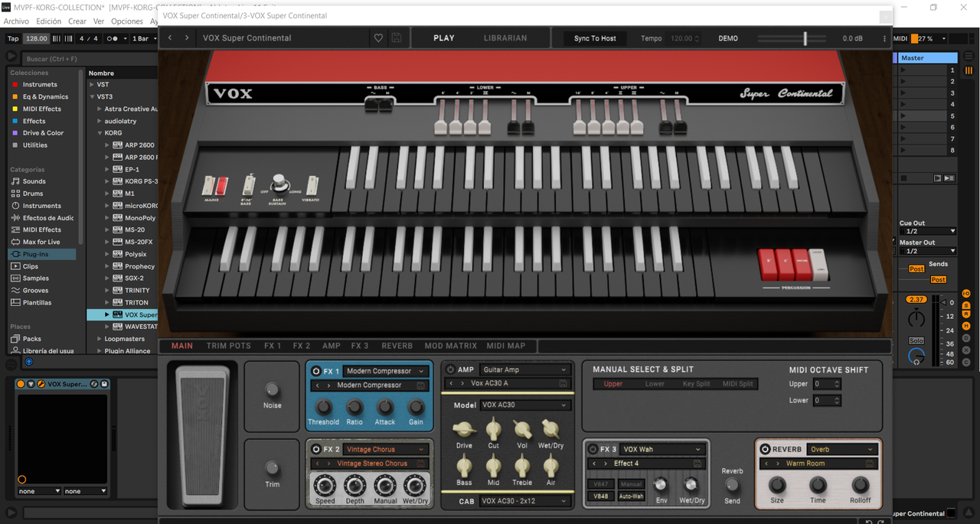Click the DEMO label in the plugin header
980x524 pixels.
[x=728, y=38]
